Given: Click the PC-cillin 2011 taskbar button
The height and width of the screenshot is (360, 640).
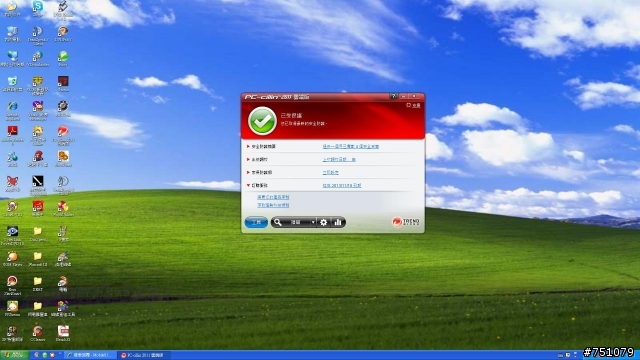Looking at the screenshot, I should (x=144, y=355).
